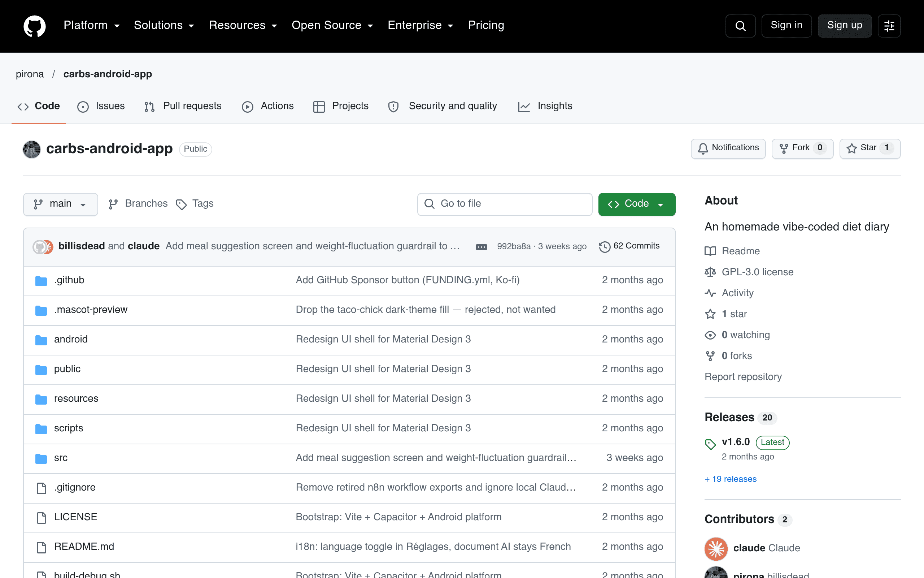Switch to the Issues tab
The image size is (924, 578).
coord(101,106)
